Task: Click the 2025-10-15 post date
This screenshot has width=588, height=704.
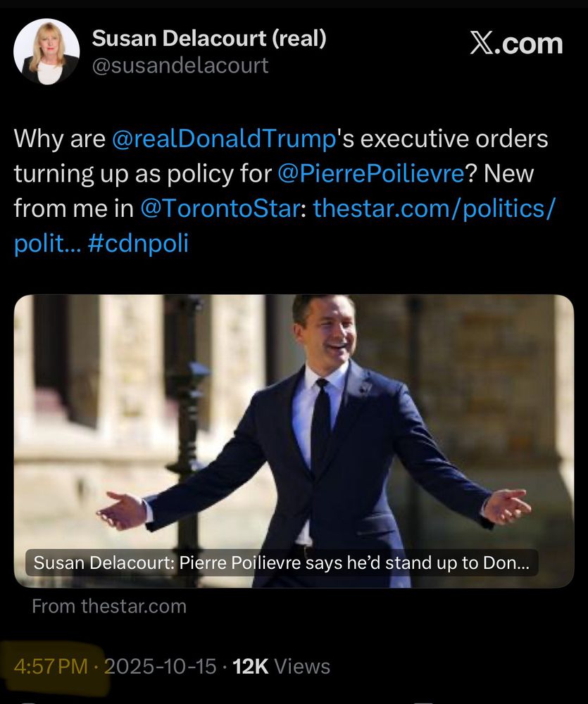Action: (x=161, y=666)
